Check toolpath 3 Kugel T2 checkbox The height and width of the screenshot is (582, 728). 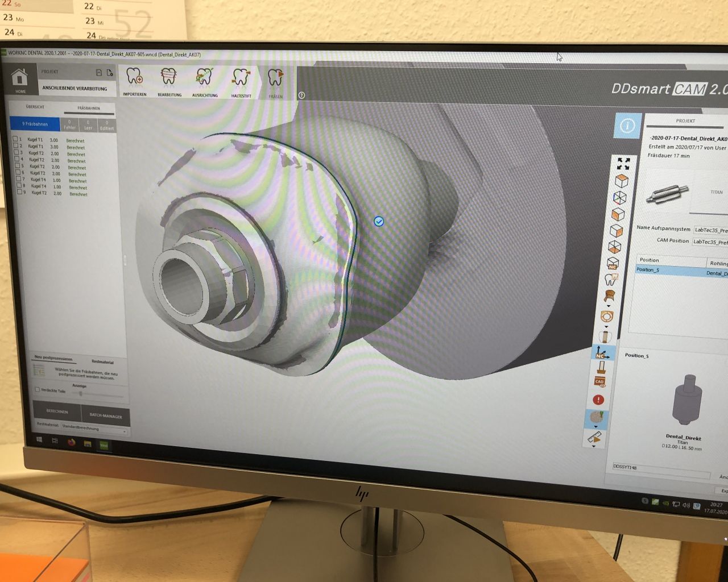tap(16, 152)
